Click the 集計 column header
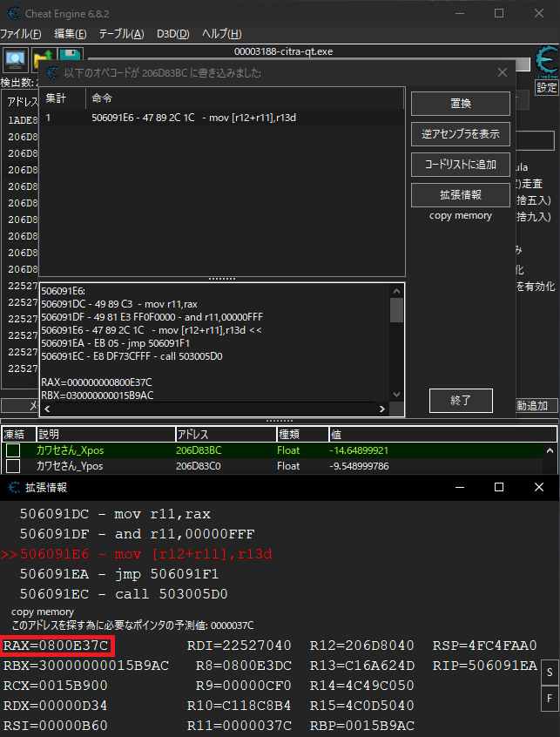The height and width of the screenshot is (737, 560). coord(63,98)
